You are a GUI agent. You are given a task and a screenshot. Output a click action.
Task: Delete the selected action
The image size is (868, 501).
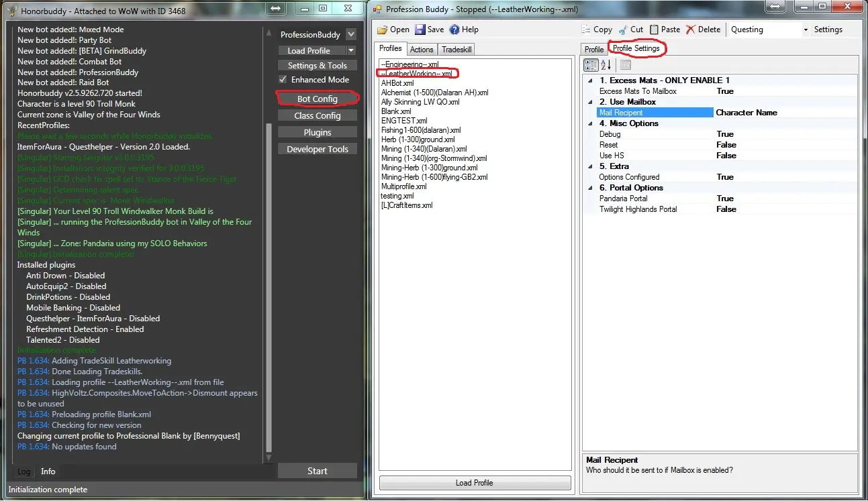[x=703, y=30]
